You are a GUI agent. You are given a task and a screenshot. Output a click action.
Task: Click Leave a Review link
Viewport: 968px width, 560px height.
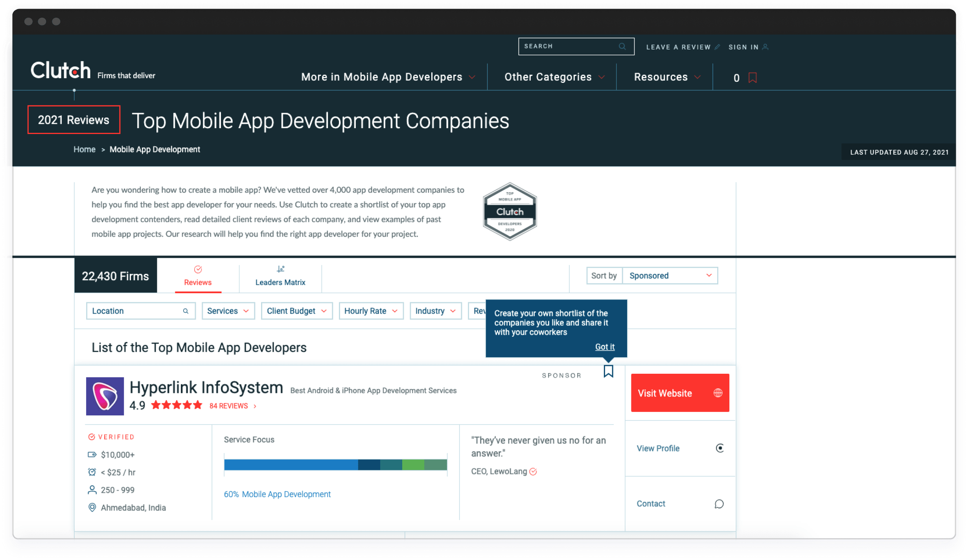678,47
